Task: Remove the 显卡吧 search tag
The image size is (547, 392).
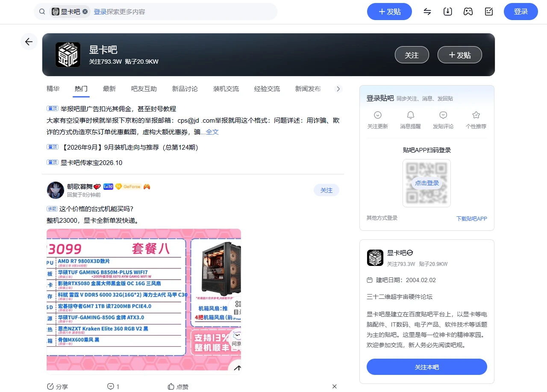Action: (85, 12)
